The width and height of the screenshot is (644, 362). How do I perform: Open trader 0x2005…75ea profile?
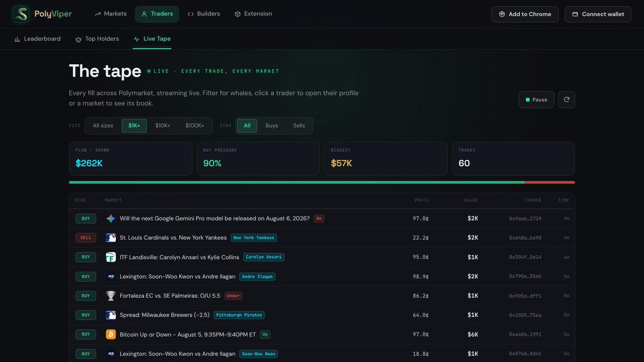(525, 315)
